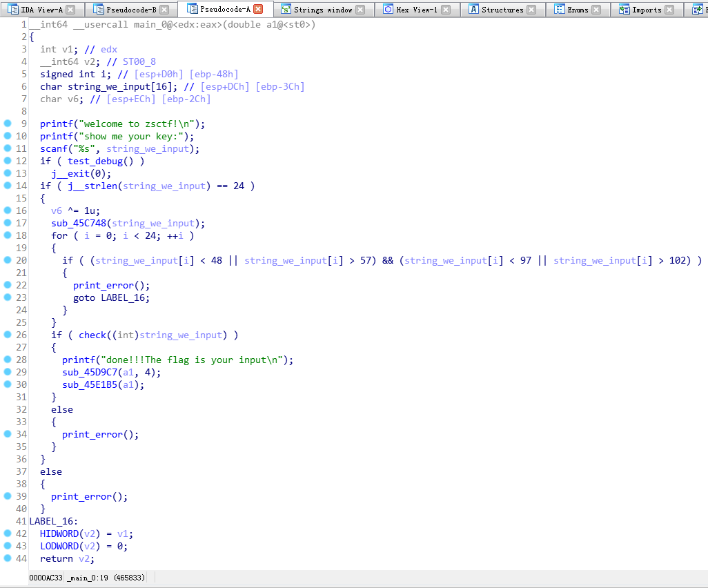
Task: Click status bar address 0000AC33
Action: pos(46,578)
